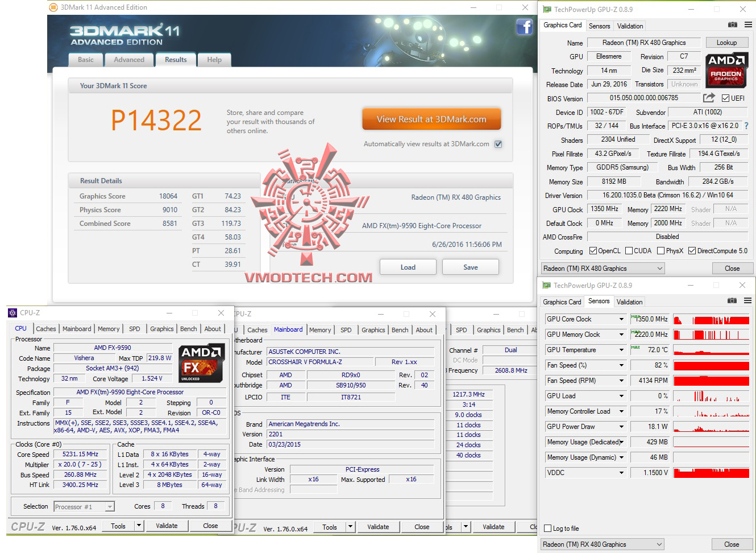This screenshot has height=553, width=756.
Task: Expand the Fan Speed (RPM) sensor dropdown
Action: 621,381
